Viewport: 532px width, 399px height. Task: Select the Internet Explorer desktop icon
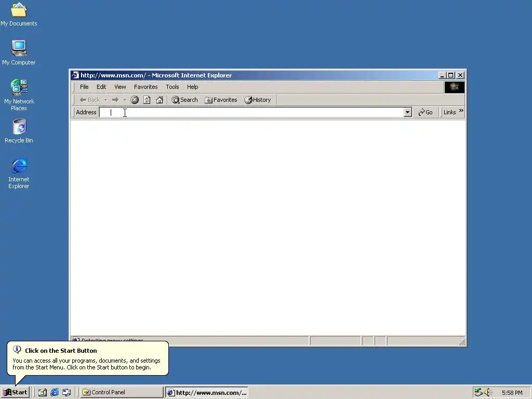[19, 174]
